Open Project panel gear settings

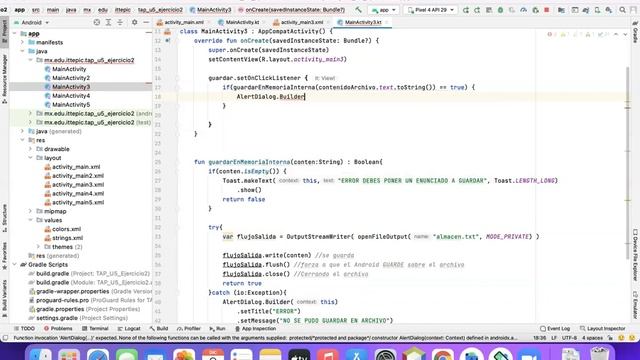click(x=134, y=22)
